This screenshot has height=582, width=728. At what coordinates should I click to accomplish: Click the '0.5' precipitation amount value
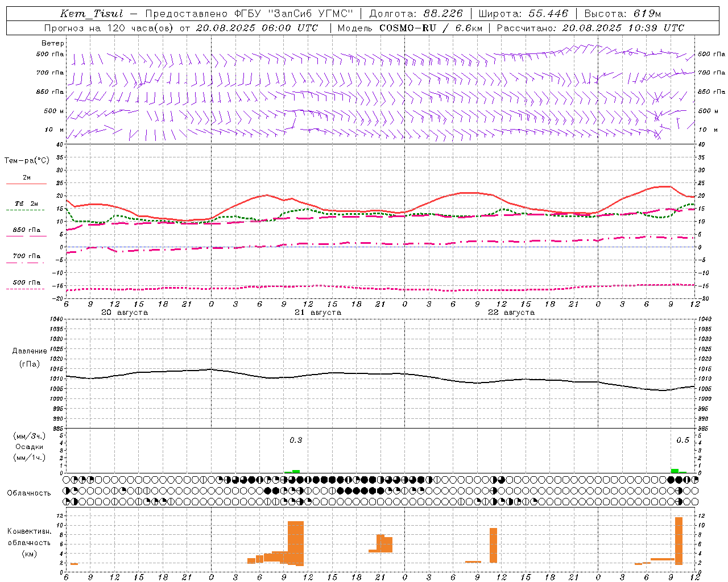682,440
